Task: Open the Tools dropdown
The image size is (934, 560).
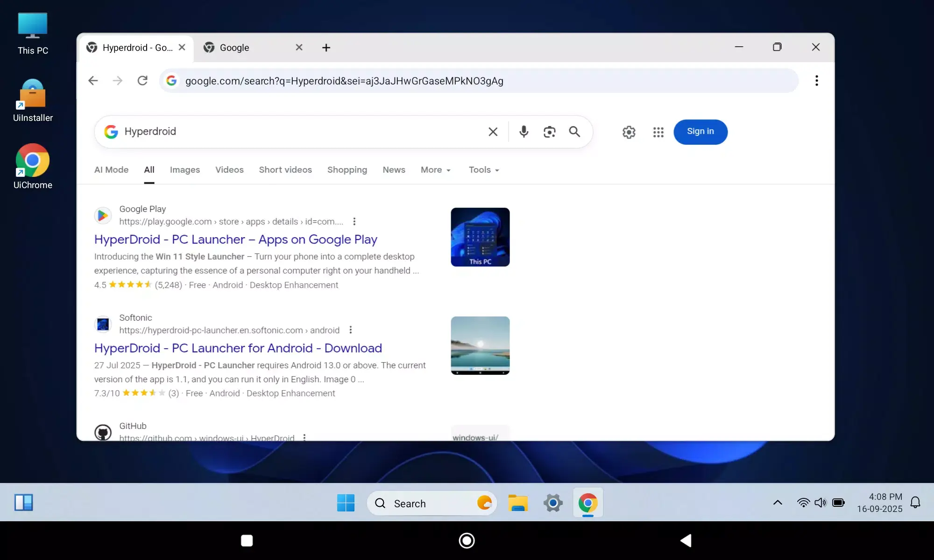Action: tap(483, 170)
